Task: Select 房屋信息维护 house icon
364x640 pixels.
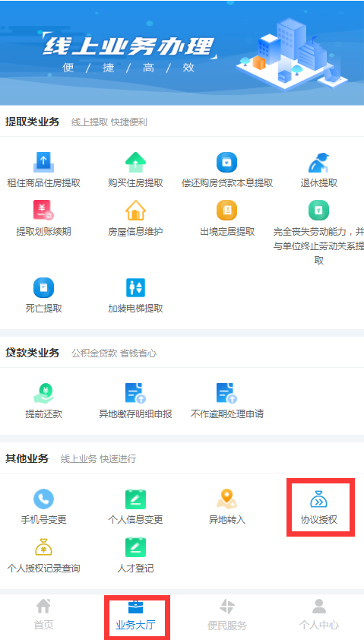Action: (x=135, y=211)
